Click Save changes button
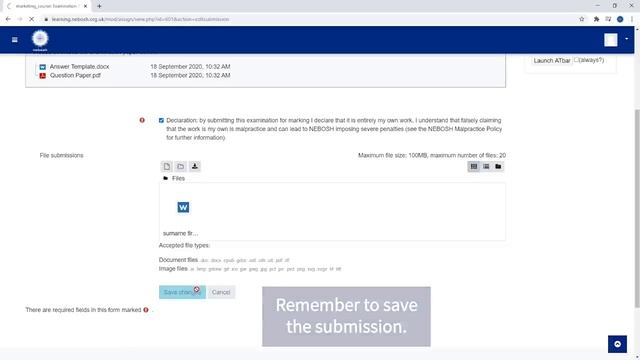640x360 pixels. point(182,292)
